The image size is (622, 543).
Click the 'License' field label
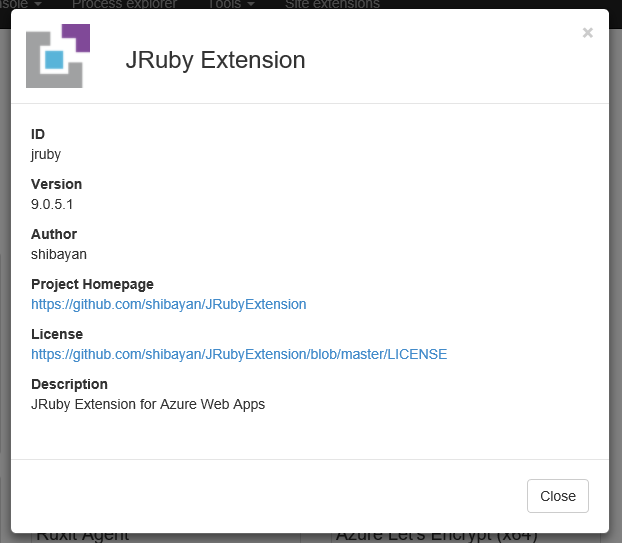pyautogui.click(x=57, y=334)
